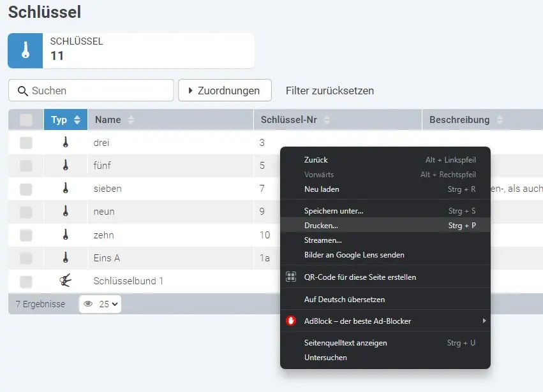Check the checkbox for Schlüsselbund 1
543x392 pixels.
[26, 280]
